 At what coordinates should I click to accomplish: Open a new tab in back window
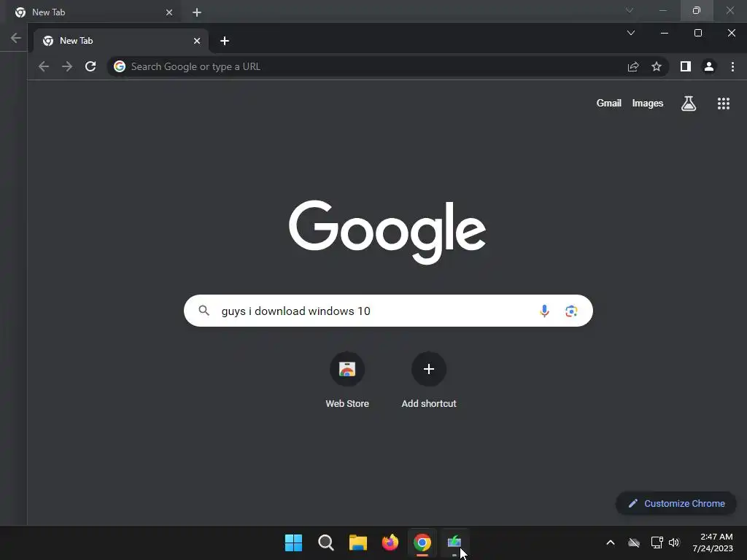click(x=197, y=12)
